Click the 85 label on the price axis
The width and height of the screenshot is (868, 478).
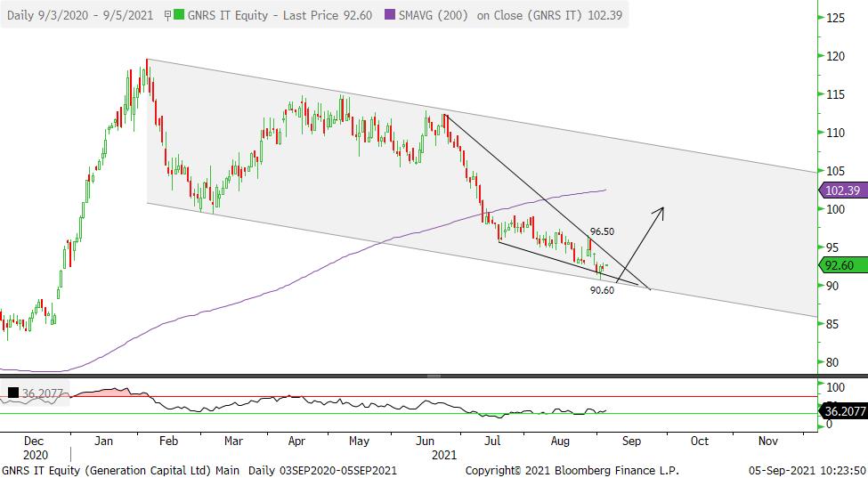click(833, 324)
